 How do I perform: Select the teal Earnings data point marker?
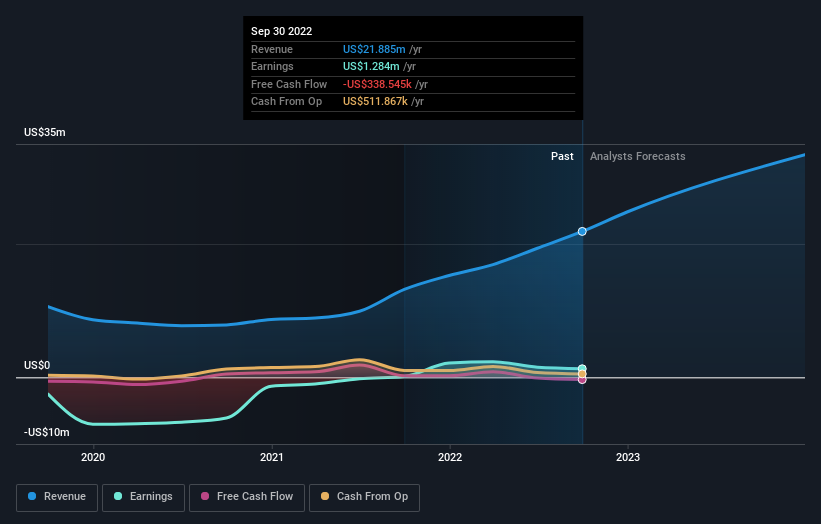click(x=582, y=369)
